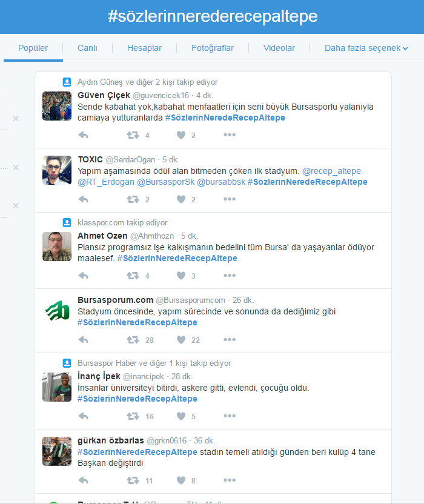Open TOXIC's tweet timestamp 5 dk.
This screenshot has height=504, width=424.
click(x=170, y=160)
